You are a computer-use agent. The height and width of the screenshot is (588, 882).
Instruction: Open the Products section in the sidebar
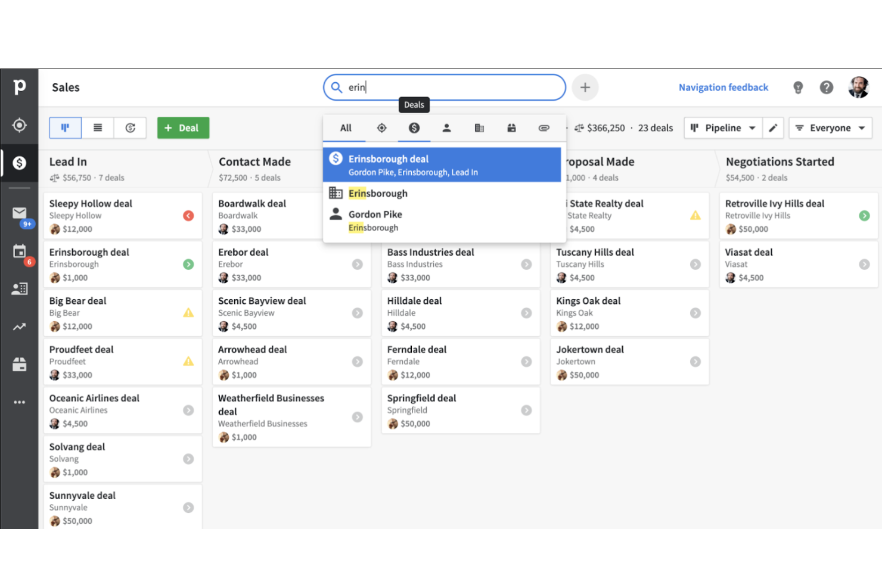click(x=20, y=364)
